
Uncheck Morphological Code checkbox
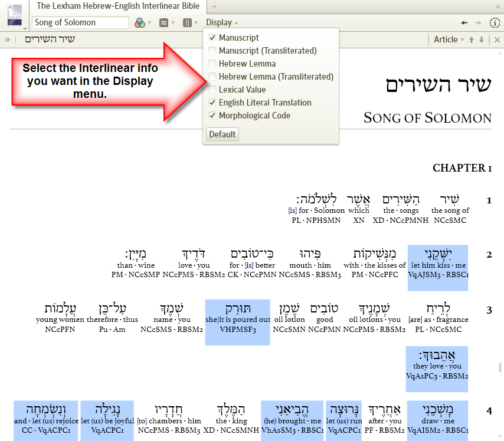[x=212, y=116]
